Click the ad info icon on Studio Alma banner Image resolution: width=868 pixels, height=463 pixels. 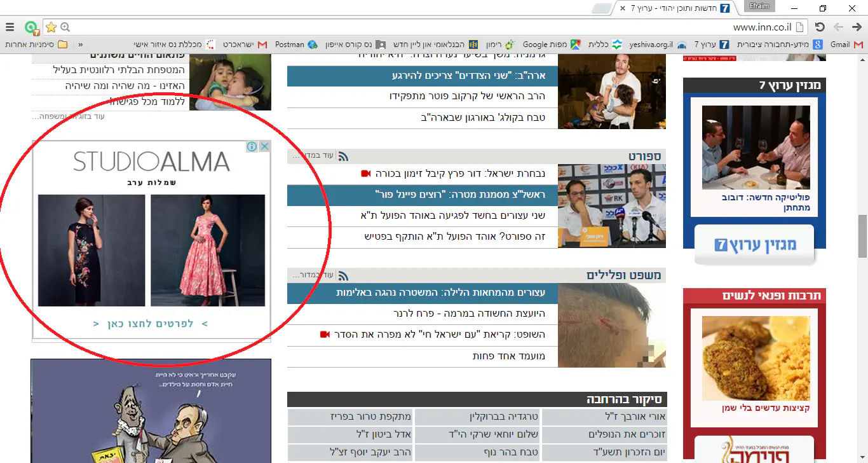(252, 147)
